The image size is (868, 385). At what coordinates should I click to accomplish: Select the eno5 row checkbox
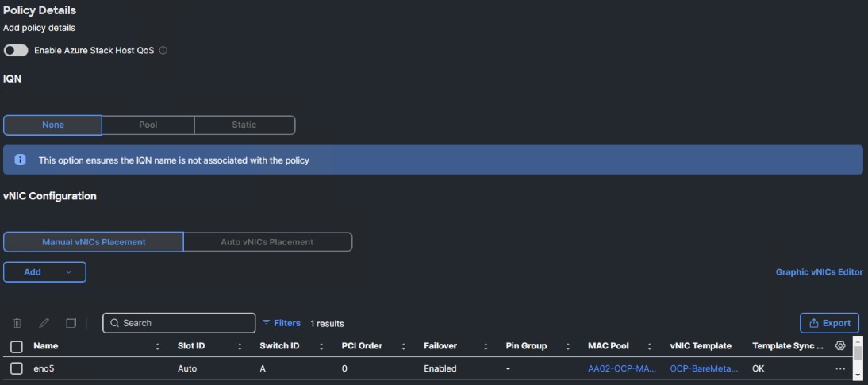tap(17, 368)
